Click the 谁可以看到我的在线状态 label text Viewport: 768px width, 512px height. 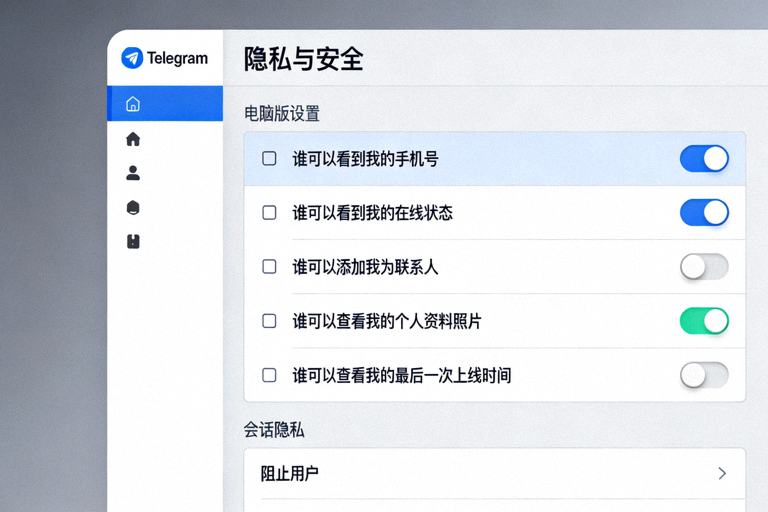pyautogui.click(x=372, y=213)
